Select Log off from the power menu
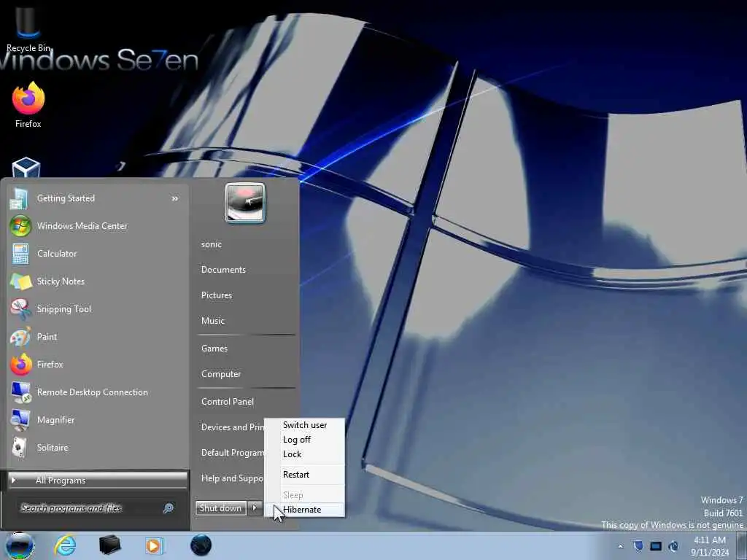747x560 pixels. coord(305,440)
